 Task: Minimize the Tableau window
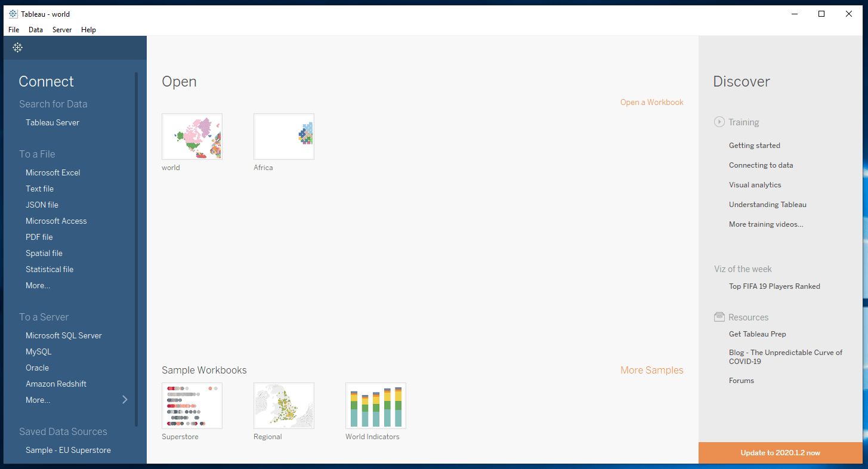794,14
